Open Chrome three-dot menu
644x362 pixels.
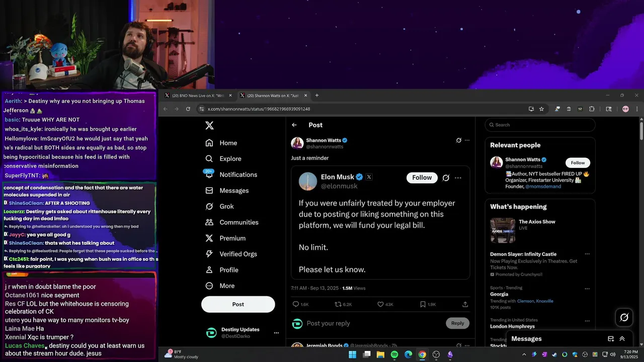point(637,109)
